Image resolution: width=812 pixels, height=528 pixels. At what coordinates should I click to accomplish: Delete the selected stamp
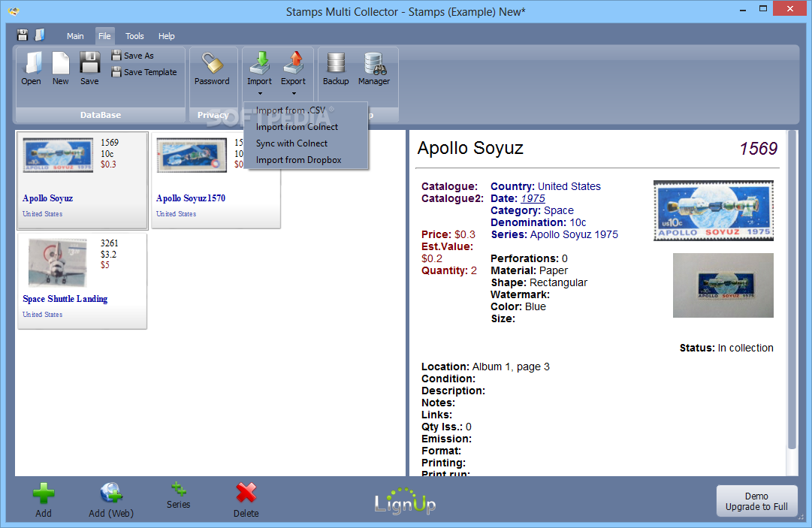(246, 499)
